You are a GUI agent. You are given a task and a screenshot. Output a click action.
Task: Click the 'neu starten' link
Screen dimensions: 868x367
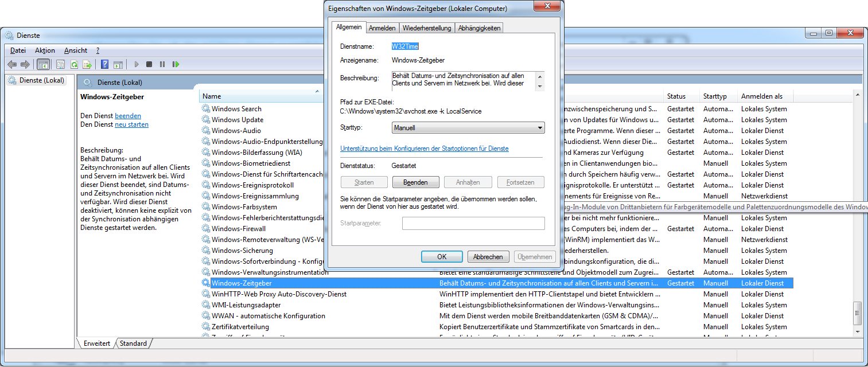coord(131,124)
